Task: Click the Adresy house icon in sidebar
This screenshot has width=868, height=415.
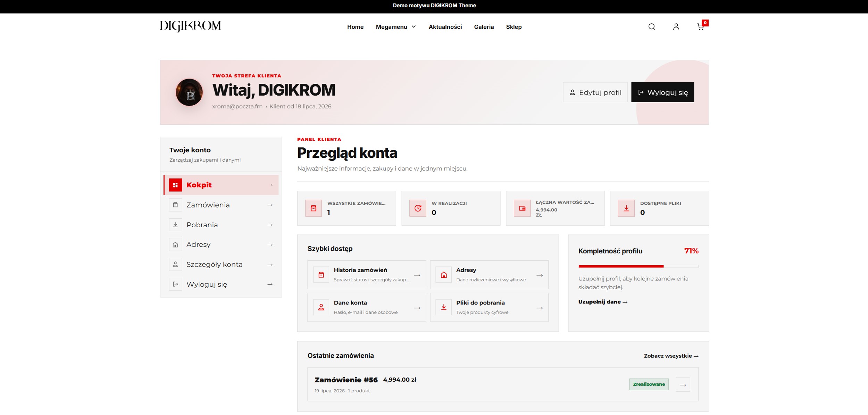Action: tap(175, 244)
